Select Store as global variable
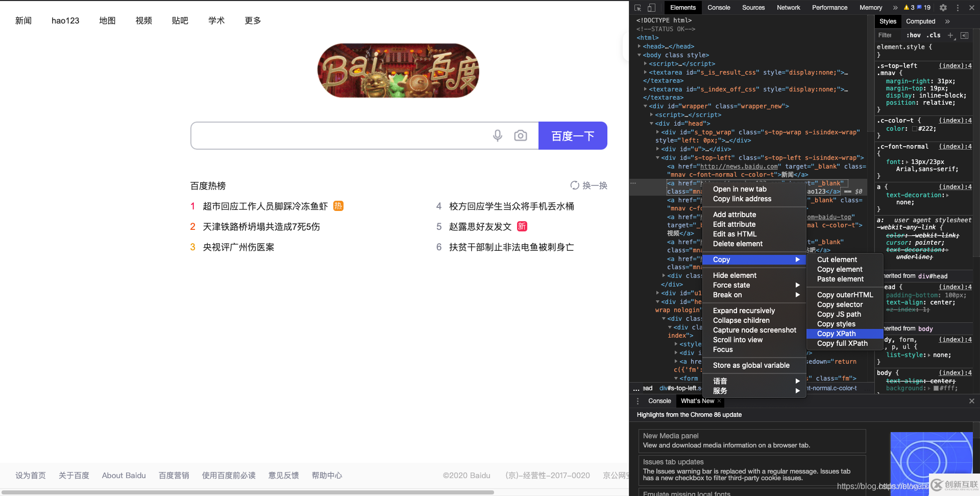Screen dimensions: 980x496 coord(754,365)
